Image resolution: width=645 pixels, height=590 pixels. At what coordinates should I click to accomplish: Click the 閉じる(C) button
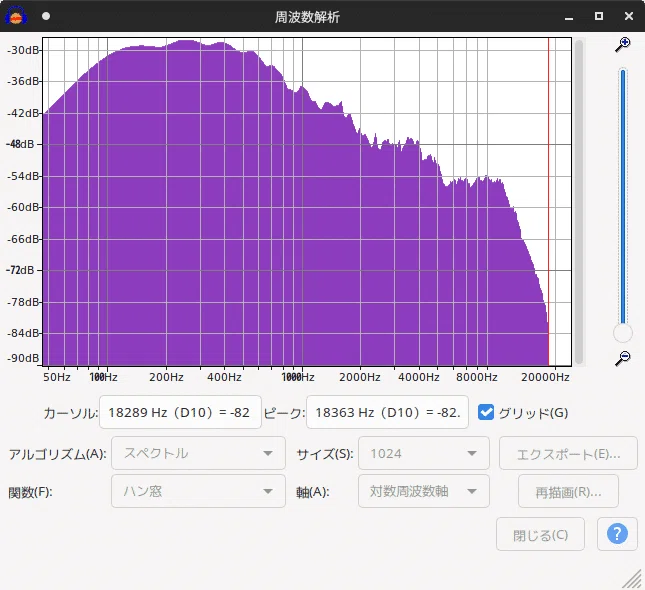tap(540, 534)
